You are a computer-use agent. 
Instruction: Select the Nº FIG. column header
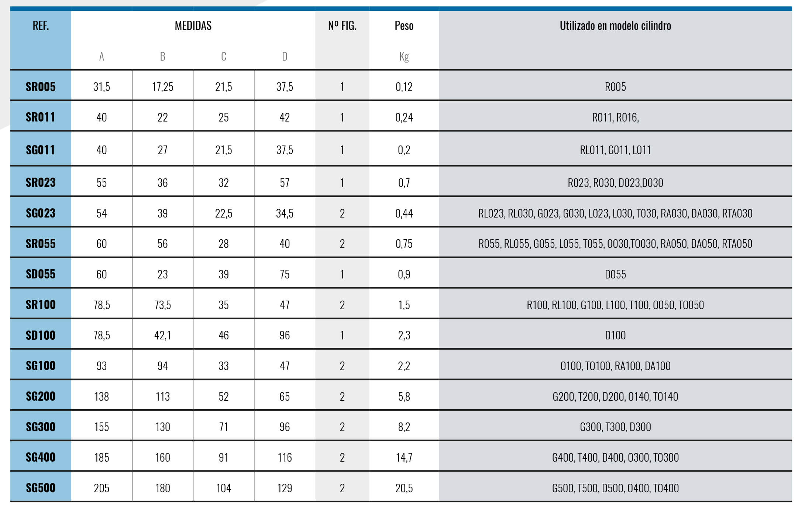point(342,25)
